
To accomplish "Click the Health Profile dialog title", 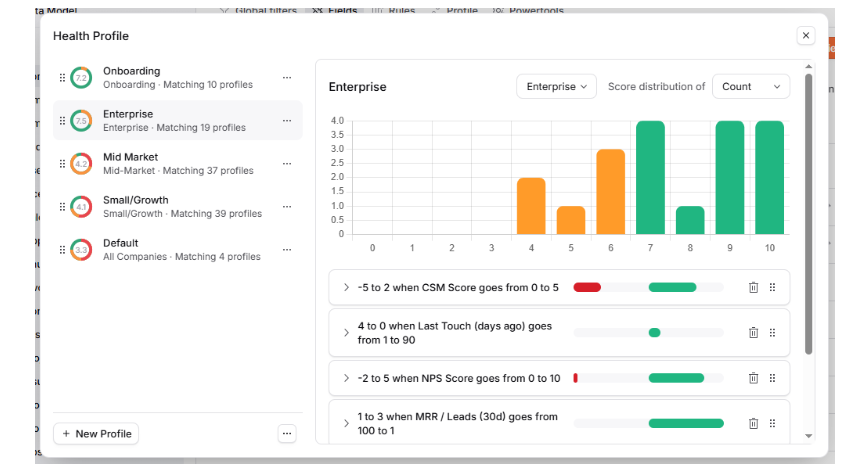I will (x=91, y=36).
